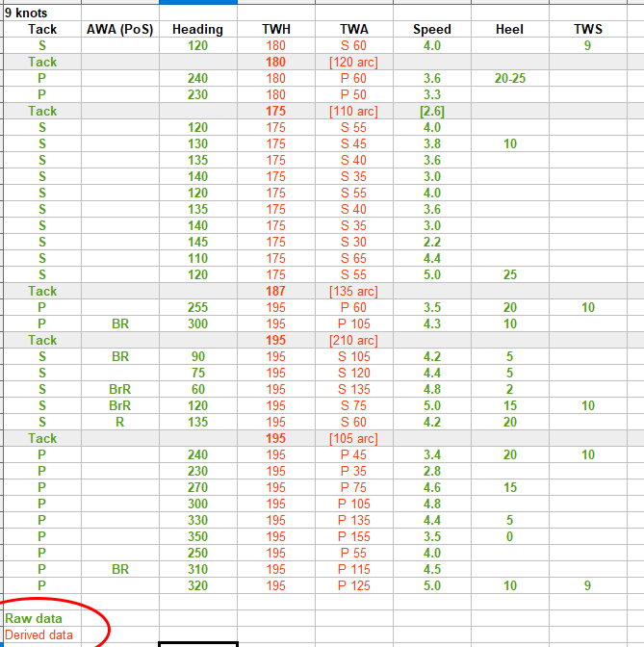The image size is (644, 647).
Task: Click the 'P 35' TWA cell
Action: (354, 471)
